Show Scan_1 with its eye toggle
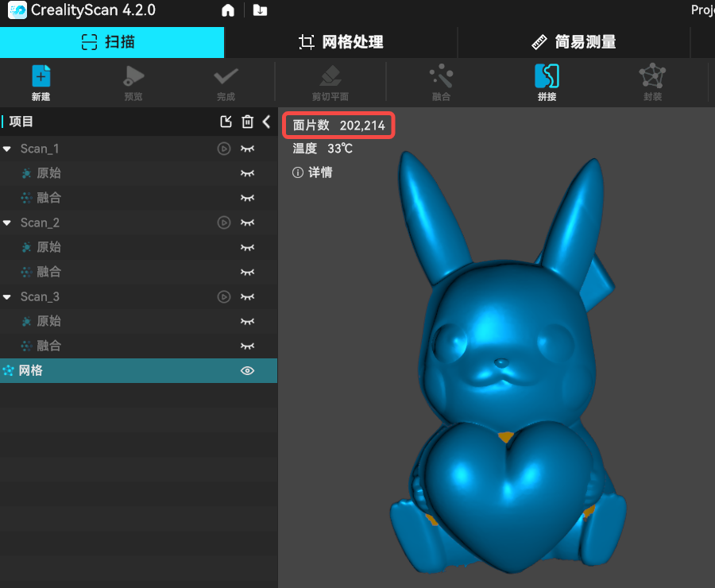This screenshot has width=715, height=588. [x=248, y=149]
